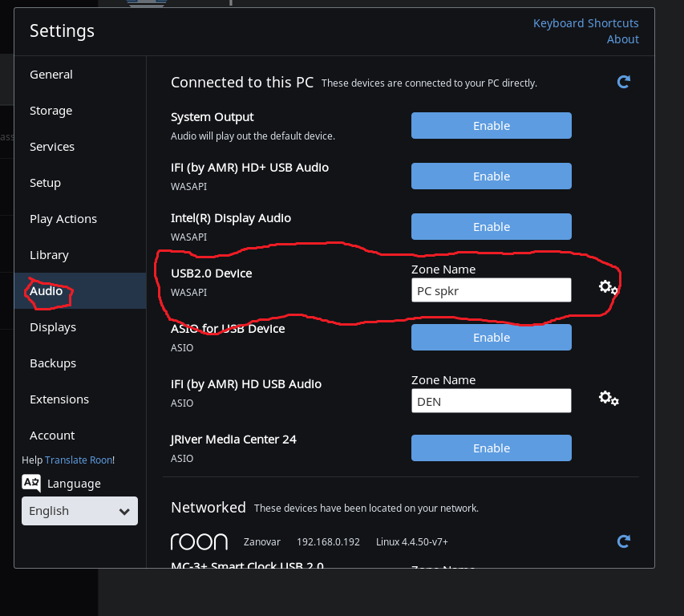Enable JRiver Media Center 24

coord(492,448)
